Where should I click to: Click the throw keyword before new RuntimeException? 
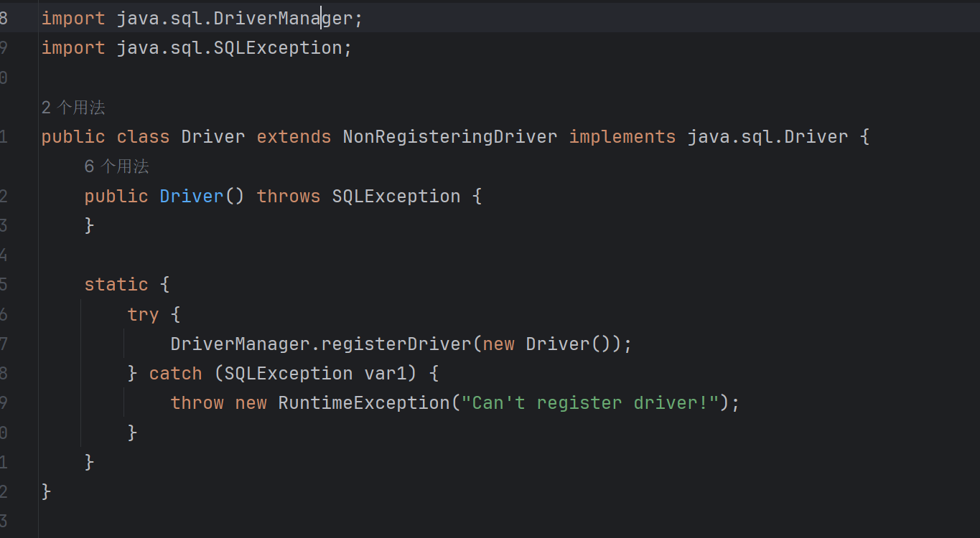[x=197, y=403]
